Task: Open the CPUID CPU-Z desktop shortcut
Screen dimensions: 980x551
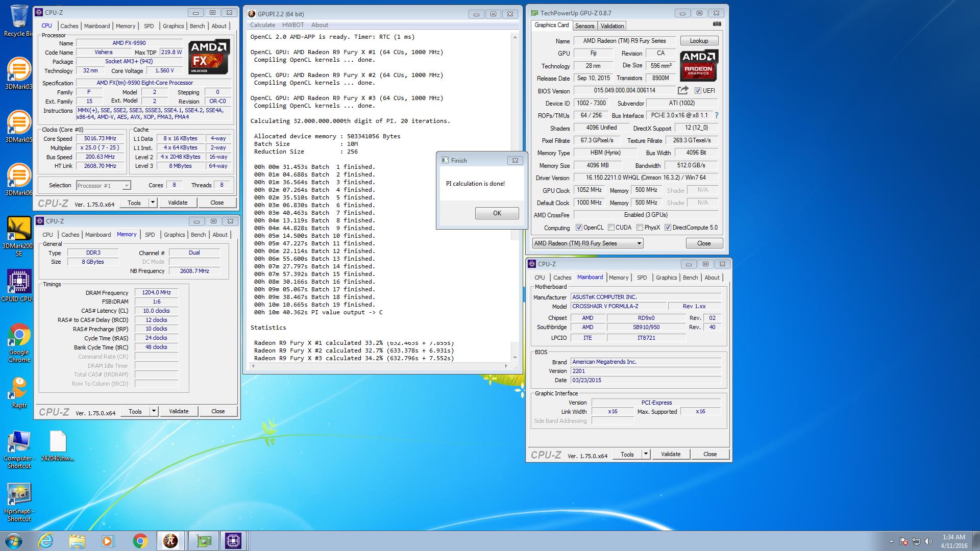Action: point(19,286)
